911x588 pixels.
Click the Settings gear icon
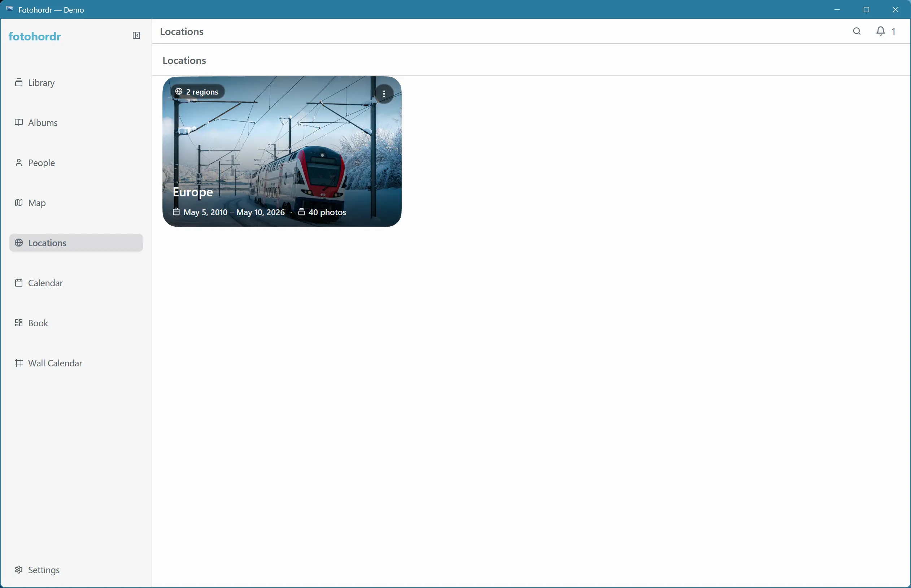19,570
